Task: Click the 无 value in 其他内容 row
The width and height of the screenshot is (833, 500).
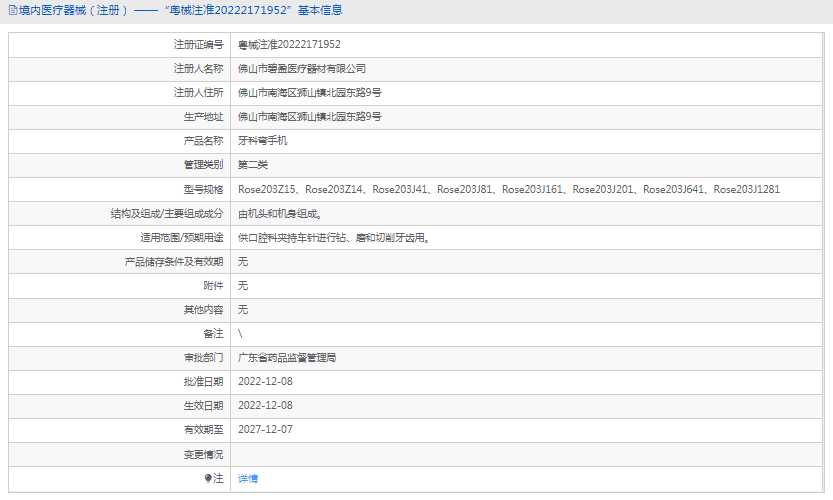Action: click(x=243, y=309)
